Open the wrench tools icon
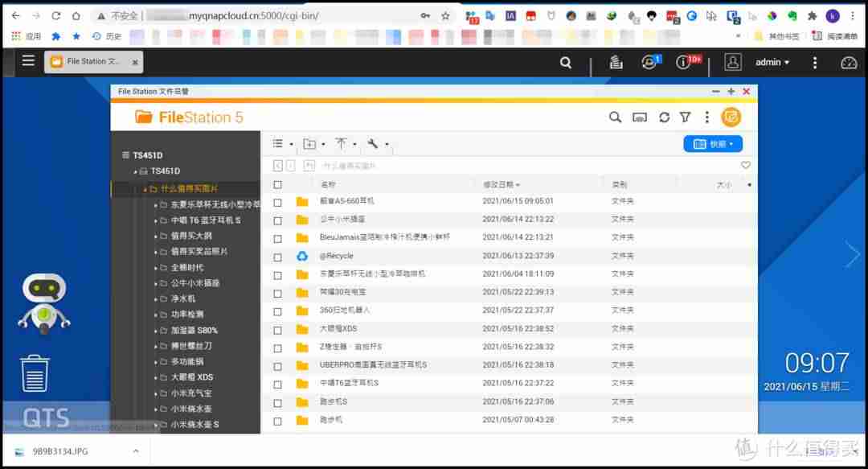 coord(373,143)
